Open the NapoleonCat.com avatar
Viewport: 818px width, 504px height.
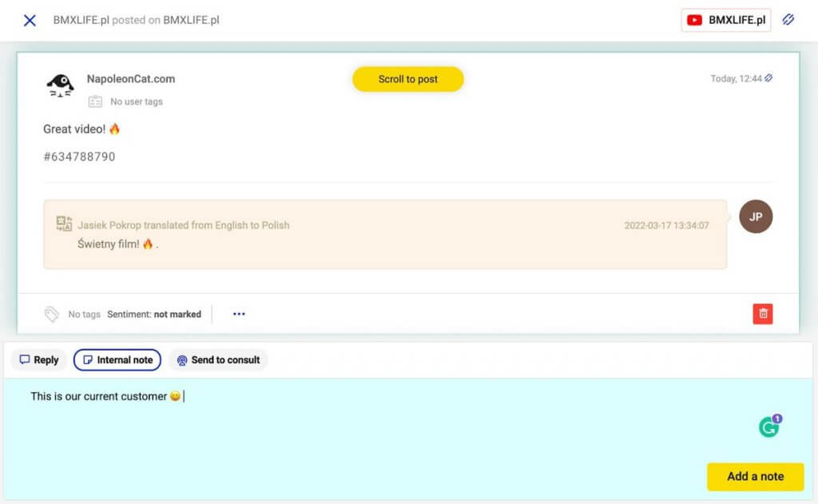click(61, 85)
